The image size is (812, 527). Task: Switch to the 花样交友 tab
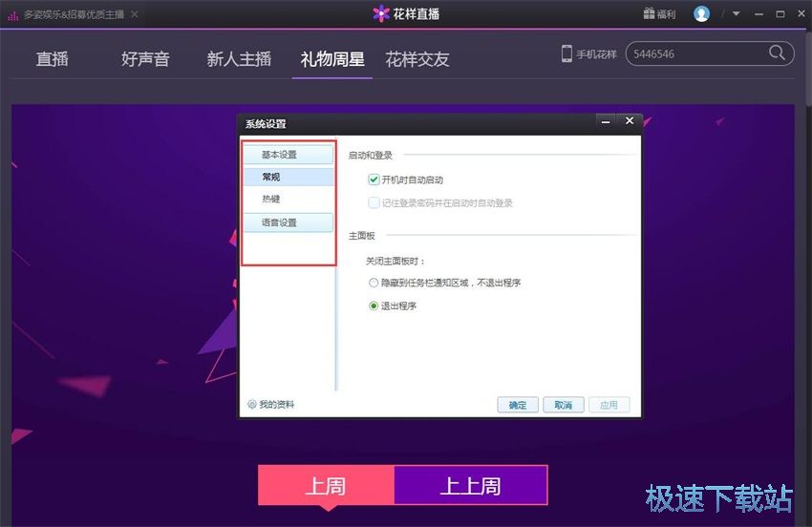click(x=417, y=59)
